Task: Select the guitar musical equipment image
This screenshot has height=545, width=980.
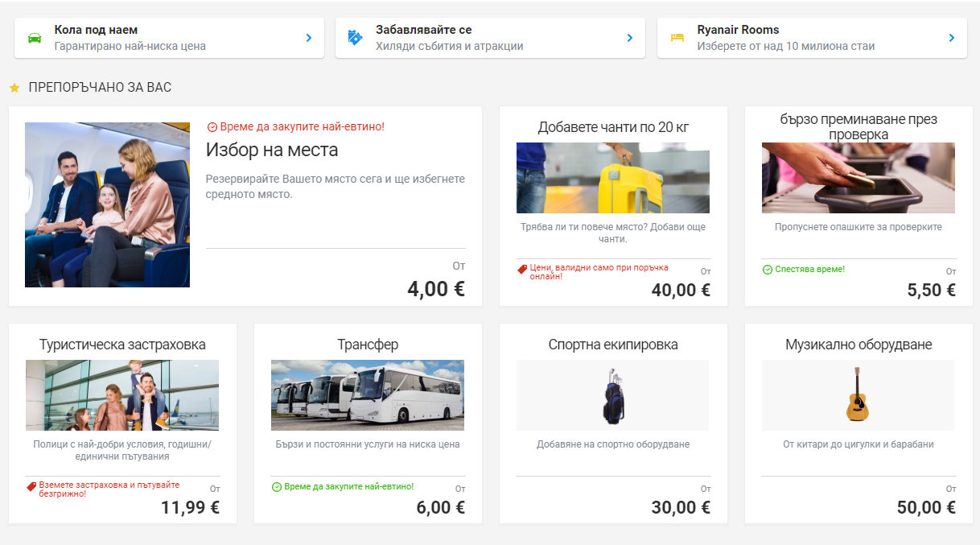Action: click(x=858, y=394)
